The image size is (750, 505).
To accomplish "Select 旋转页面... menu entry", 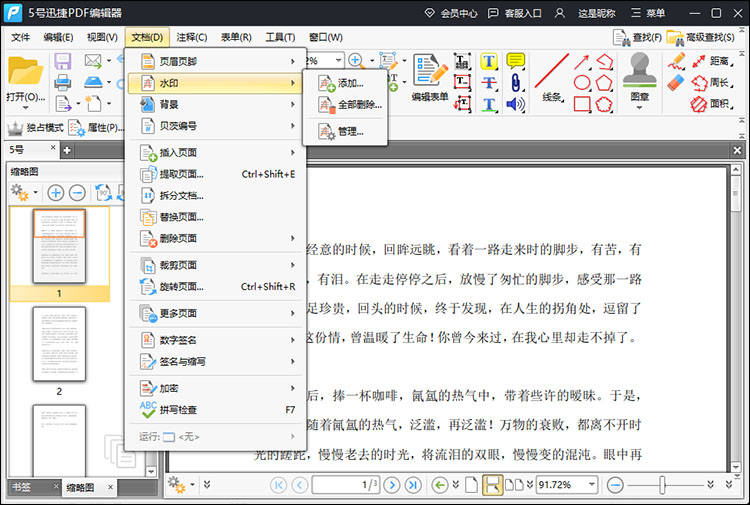I will click(217, 286).
